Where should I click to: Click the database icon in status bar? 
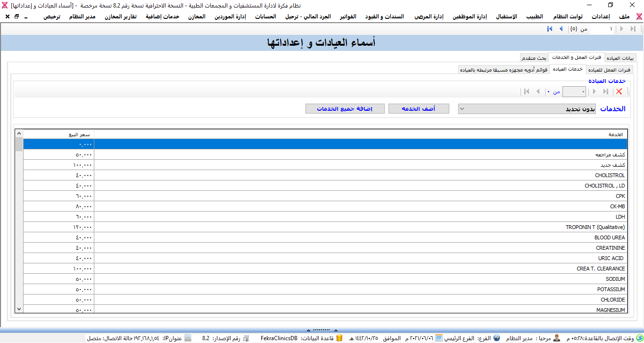(x=339, y=338)
